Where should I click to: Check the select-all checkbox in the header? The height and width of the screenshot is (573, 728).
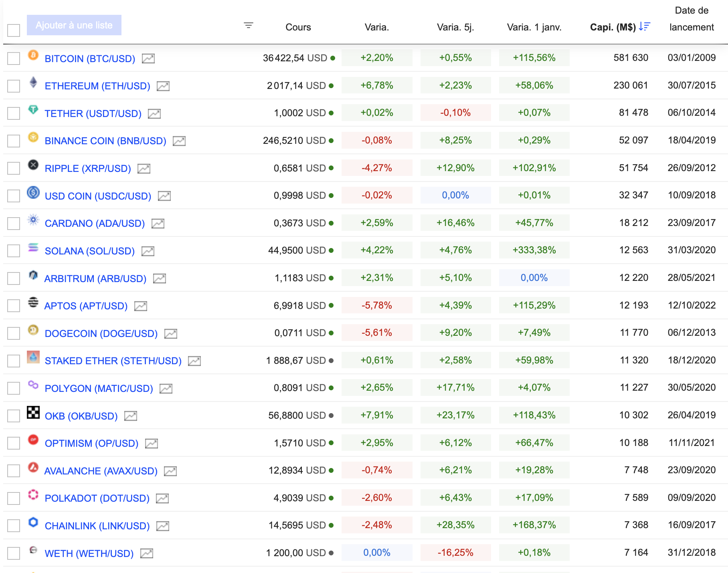coord(13,30)
